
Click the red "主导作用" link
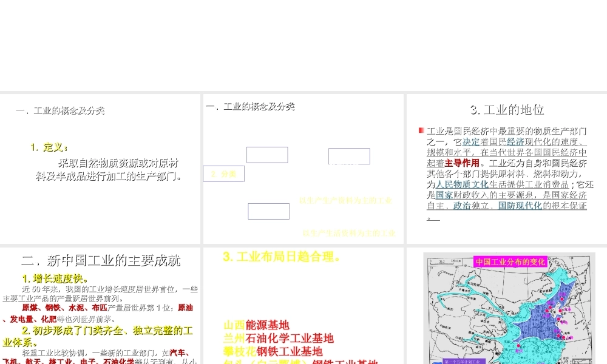(x=462, y=163)
